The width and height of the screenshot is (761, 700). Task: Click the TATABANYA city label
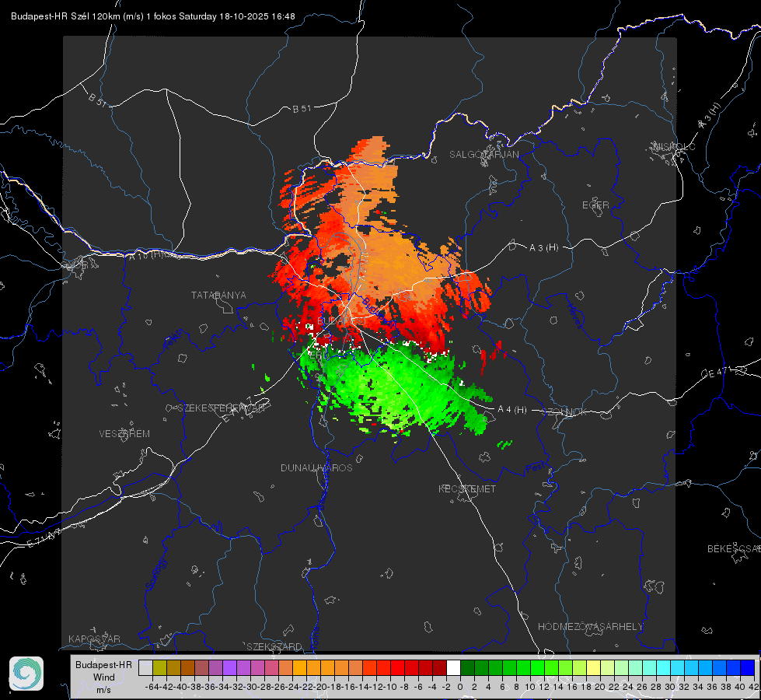click(218, 296)
